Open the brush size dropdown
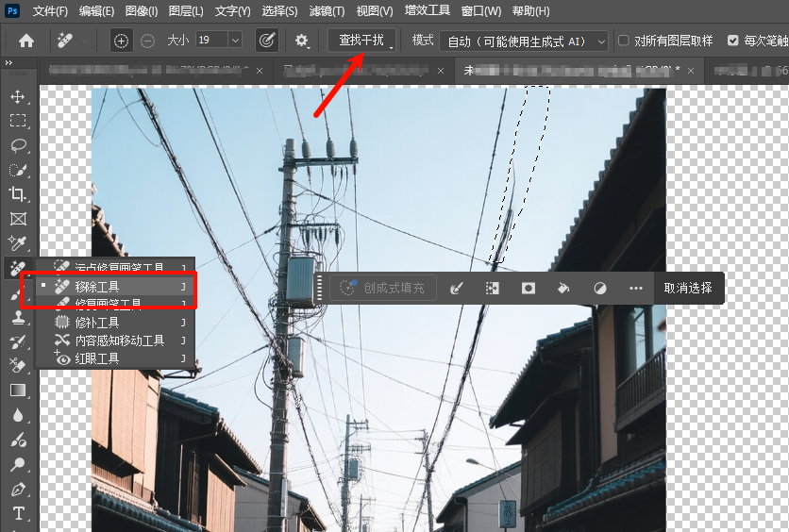The height and width of the screenshot is (532, 789). coord(235,41)
